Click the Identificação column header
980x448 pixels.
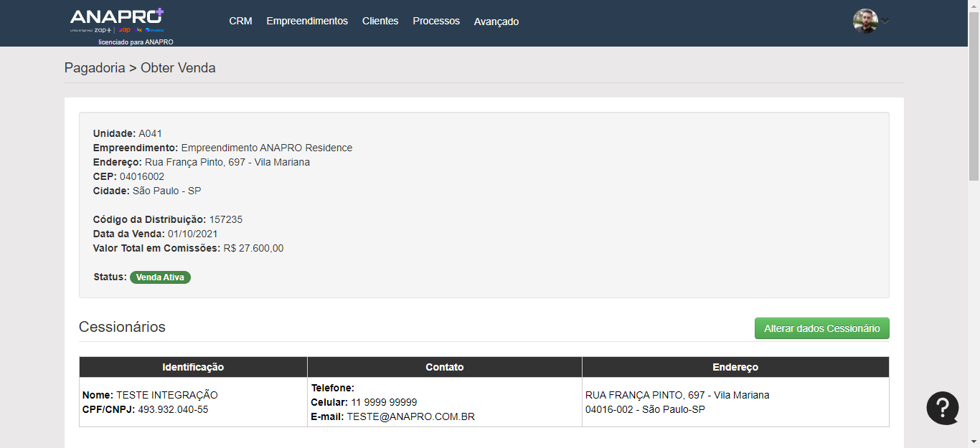[x=193, y=367]
